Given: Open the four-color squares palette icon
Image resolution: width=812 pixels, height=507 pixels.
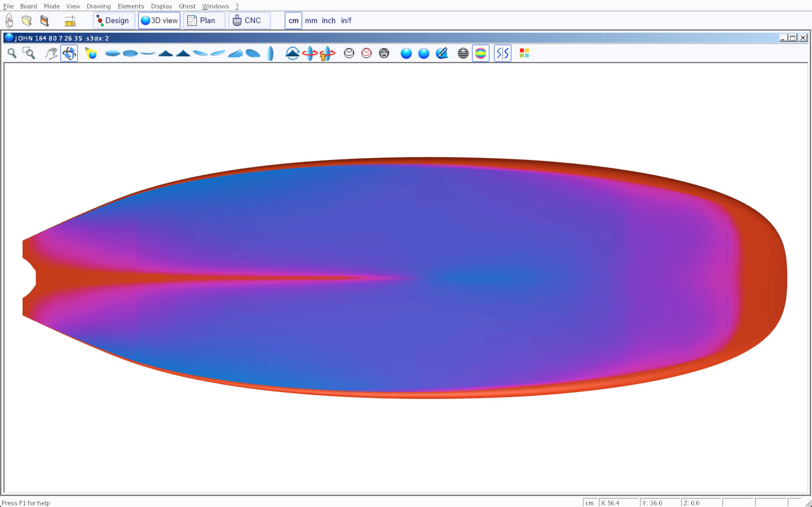Looking at the screenshot, I should [x=524, y=53].
